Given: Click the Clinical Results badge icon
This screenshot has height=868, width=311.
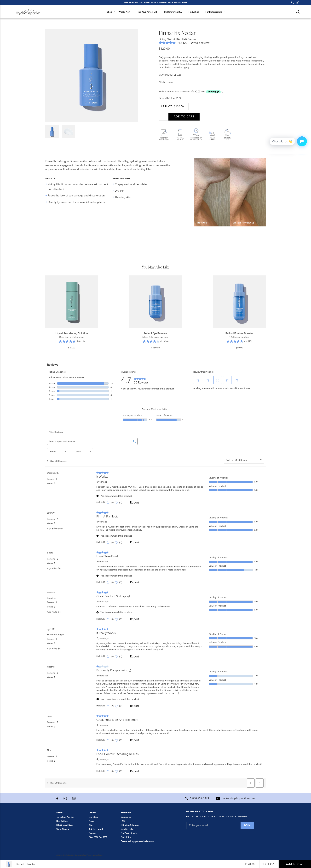Looking at the screenshot, I should click(180, 132).
